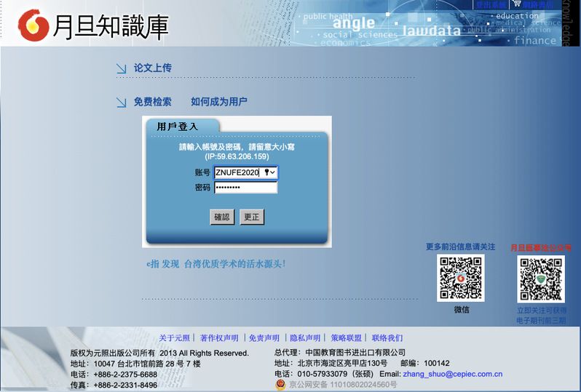Image resolution: width=581 pixels, height=392 pixels.
Task: Click into the 账号 account field
Action: click(237, 172)
